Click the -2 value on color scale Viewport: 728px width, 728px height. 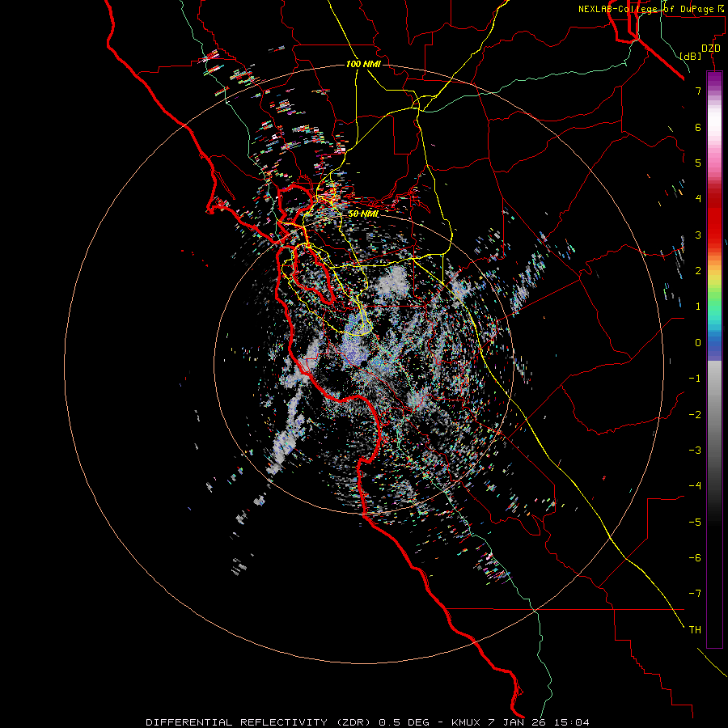[x=695, y=415]
